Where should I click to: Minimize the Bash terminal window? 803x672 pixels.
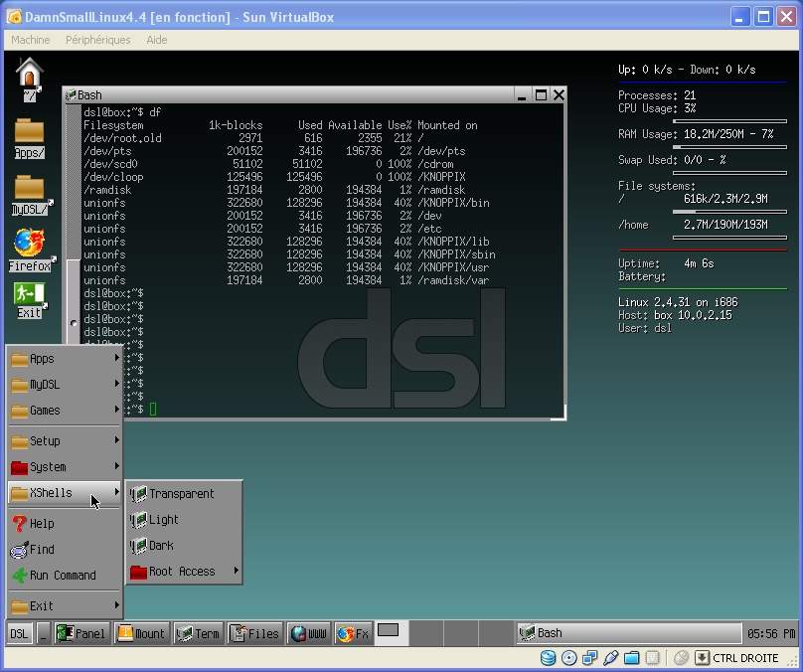[x=522, y=95]
